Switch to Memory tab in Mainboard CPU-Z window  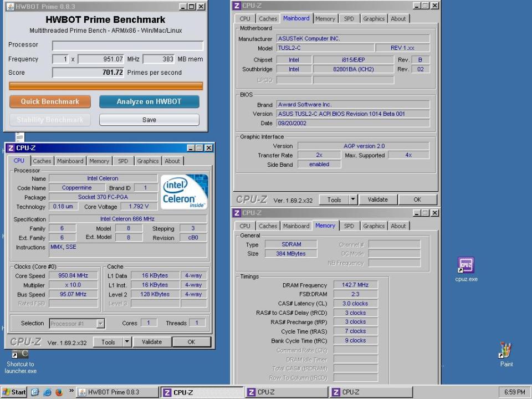point(325,19)
